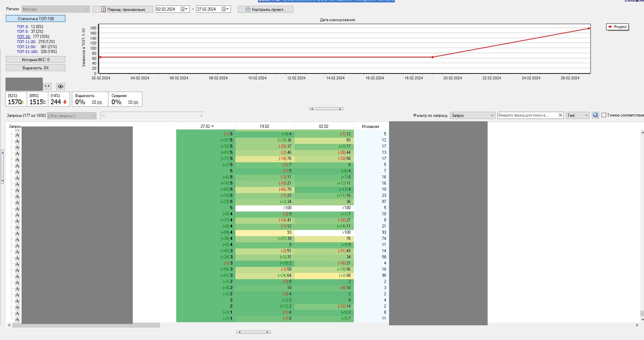Click the Настроить проект button
The image size is (644, 340).
[x=266, y=9]
